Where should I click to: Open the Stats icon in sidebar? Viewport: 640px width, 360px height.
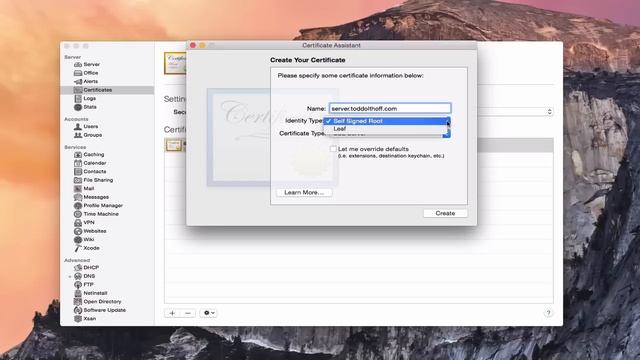(x=78, y=107)
